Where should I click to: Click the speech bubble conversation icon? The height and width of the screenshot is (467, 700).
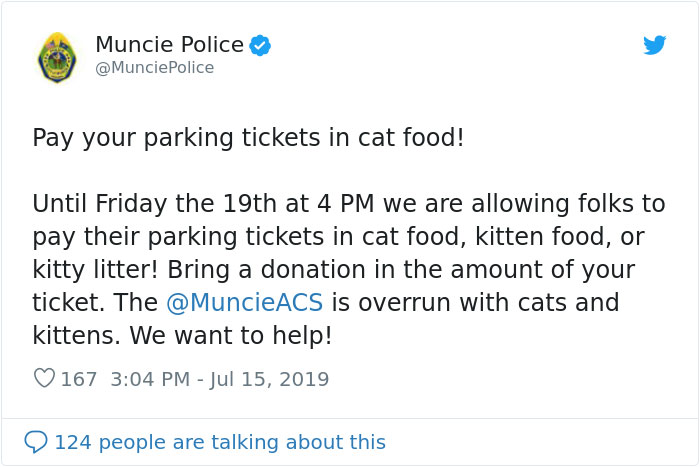pyautogui.click(x=36, y=442)
